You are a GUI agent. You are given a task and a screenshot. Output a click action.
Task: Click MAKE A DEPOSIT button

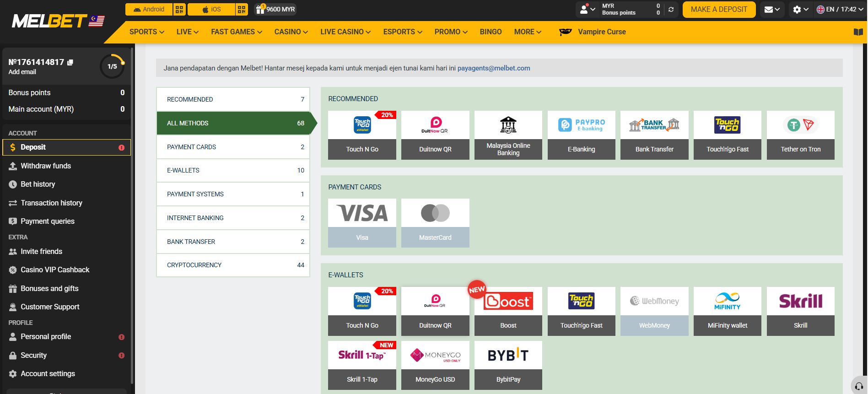coord(719,10)
